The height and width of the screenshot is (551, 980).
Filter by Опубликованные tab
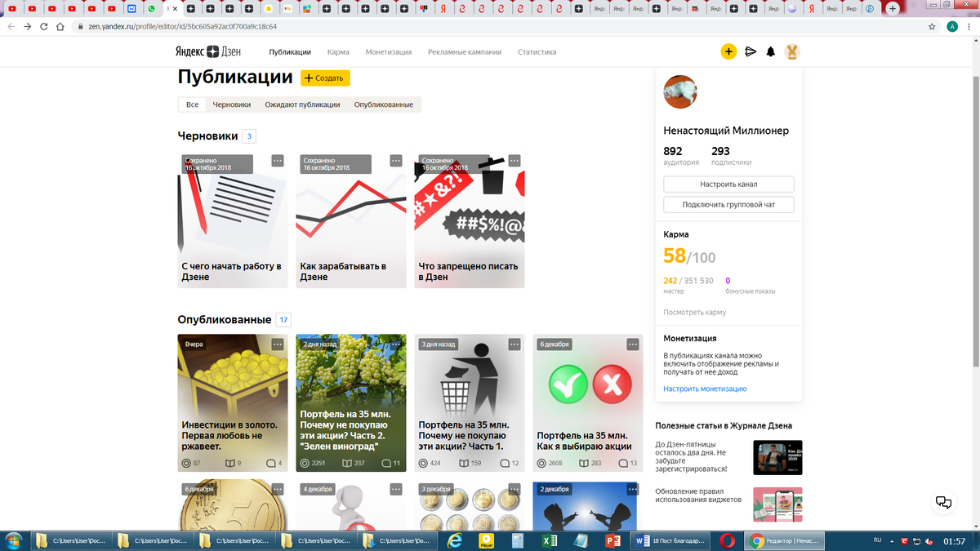click(x=384, y=104)
